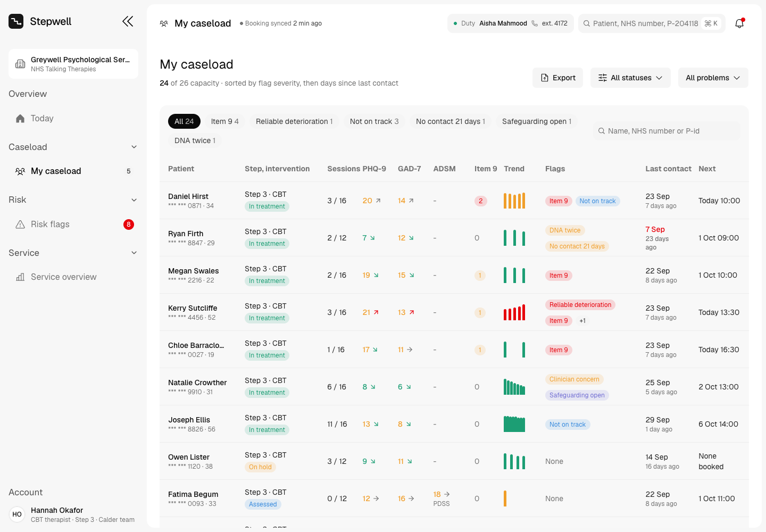766x532 pixels.
Task: Click Owen Lister's None booked next cell
Action: click(711, 461)
